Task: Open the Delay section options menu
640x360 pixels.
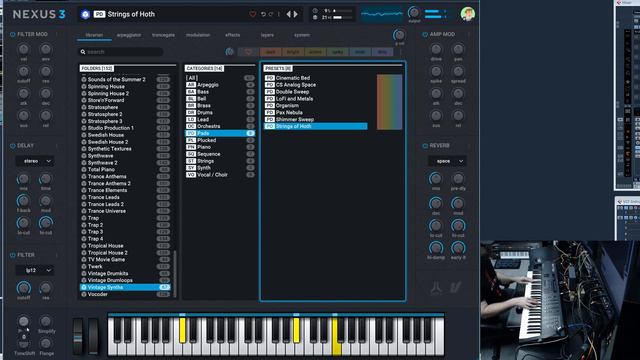Action: 57,146
